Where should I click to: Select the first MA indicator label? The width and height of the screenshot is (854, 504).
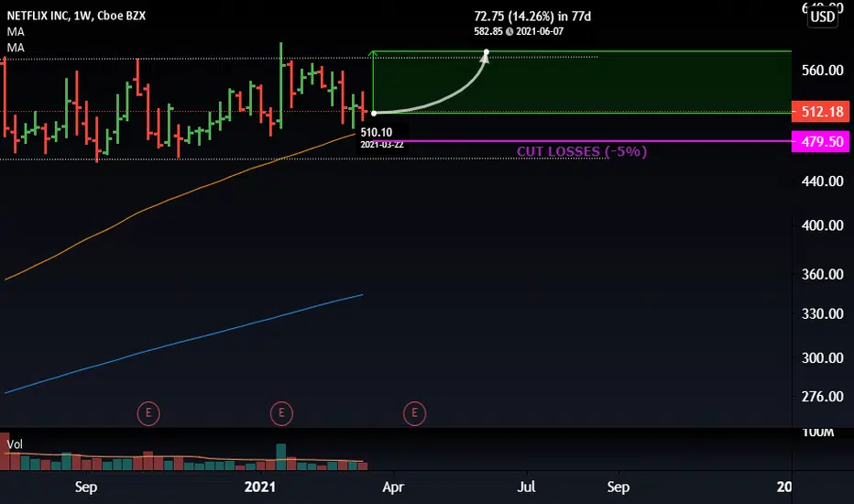pyautogui.click(x=16, y=32)
